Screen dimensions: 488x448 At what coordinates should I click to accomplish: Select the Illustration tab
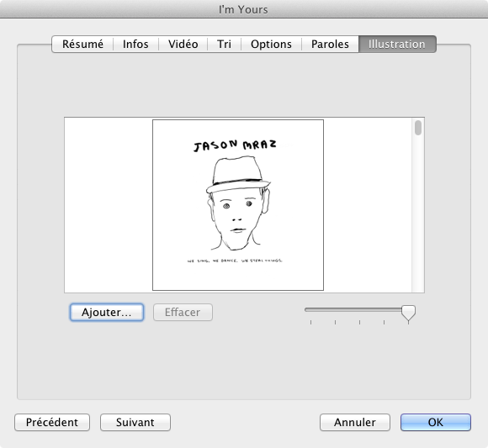coord(397,45)
